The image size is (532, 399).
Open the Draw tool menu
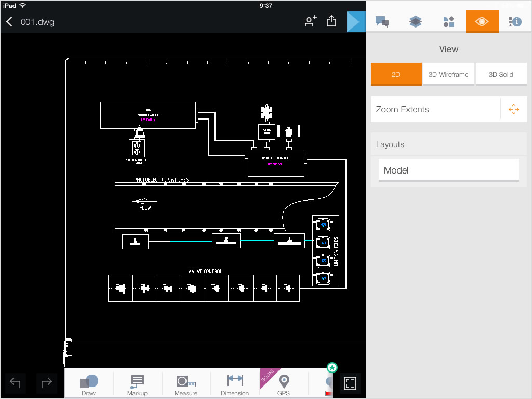click(x=89, y=384)
